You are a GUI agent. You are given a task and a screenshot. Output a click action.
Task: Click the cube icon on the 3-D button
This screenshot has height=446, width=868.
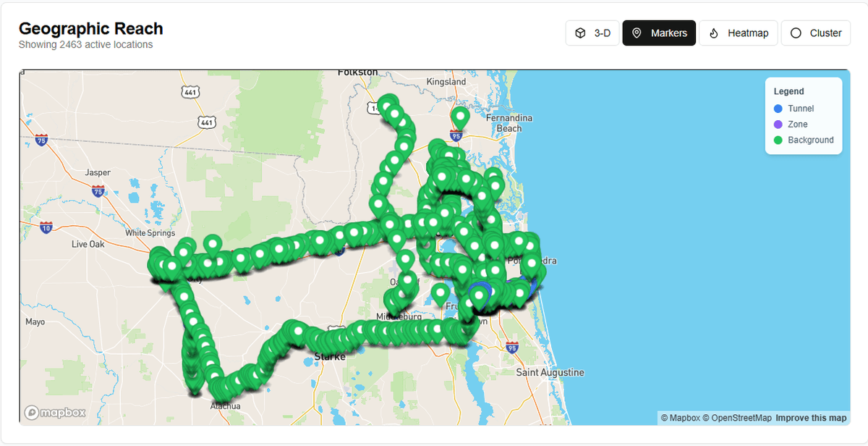[x=579, y=33]
